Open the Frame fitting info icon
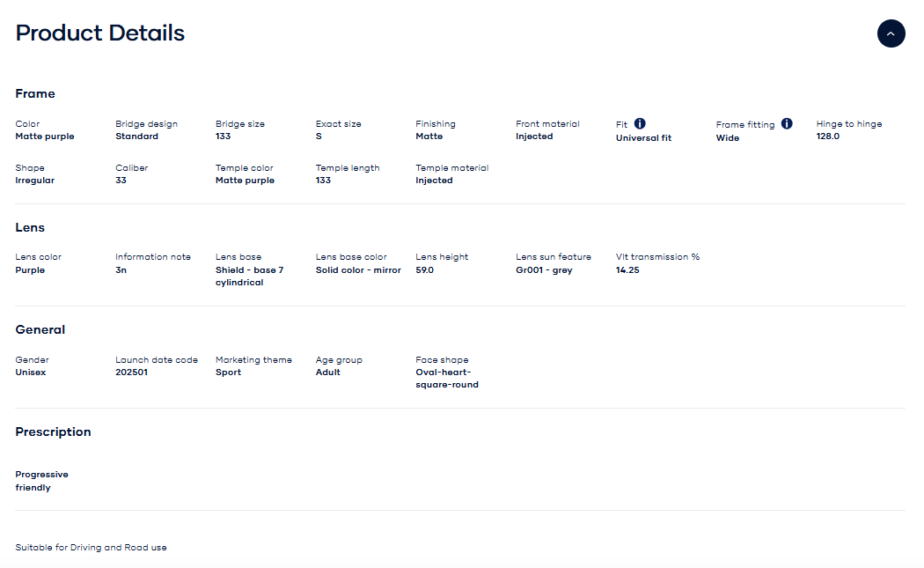The height and width of the screenshot is (568, 924). pyautogui.click(x=787, y=124)
